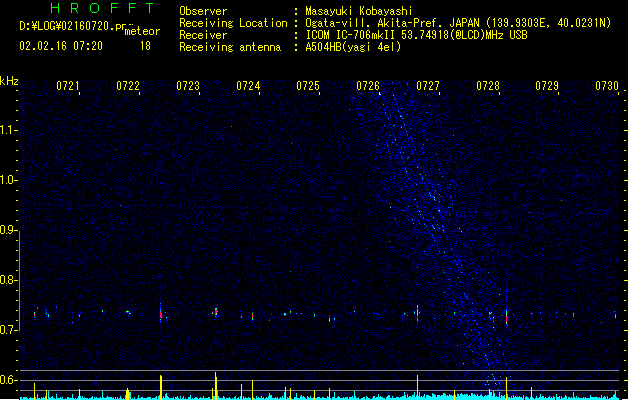Click the 1.0 kHz frequency tick label
This screenshot has width=629, height=400.
[8, 180]
